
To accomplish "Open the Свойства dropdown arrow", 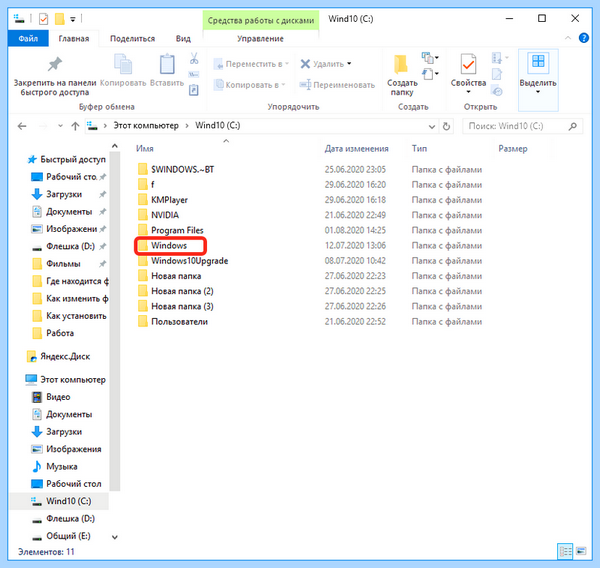I will pyautogui.click(x=468, y=92).
